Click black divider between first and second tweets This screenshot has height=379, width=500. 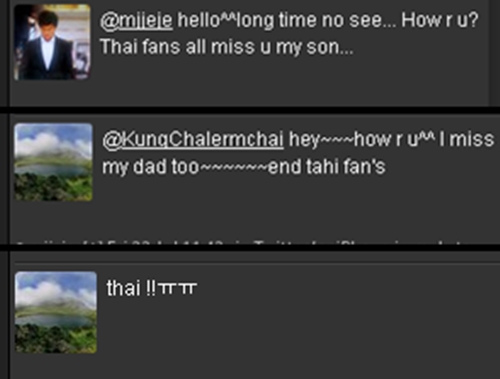tap(250, 110)
